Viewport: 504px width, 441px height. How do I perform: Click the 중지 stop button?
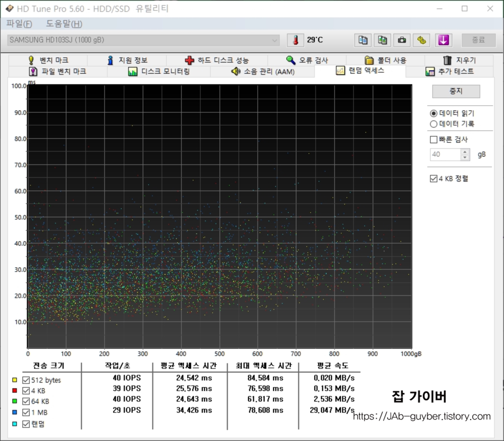[456, 91]
